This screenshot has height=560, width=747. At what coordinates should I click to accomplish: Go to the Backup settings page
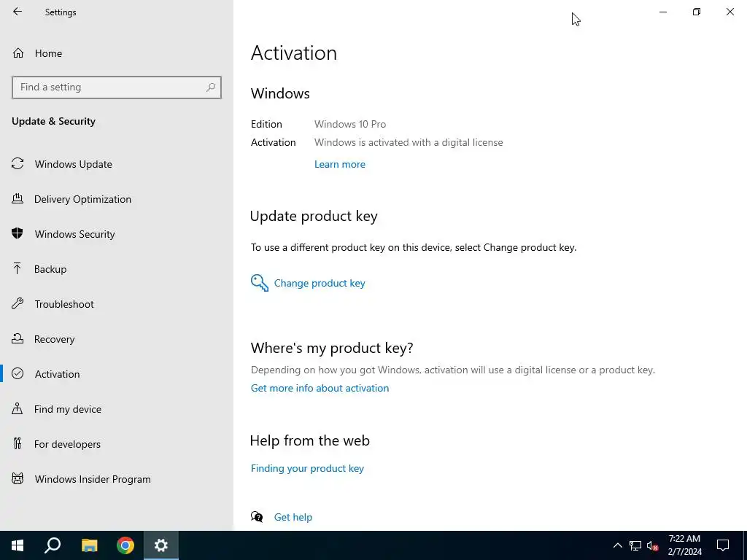[50, 269]
